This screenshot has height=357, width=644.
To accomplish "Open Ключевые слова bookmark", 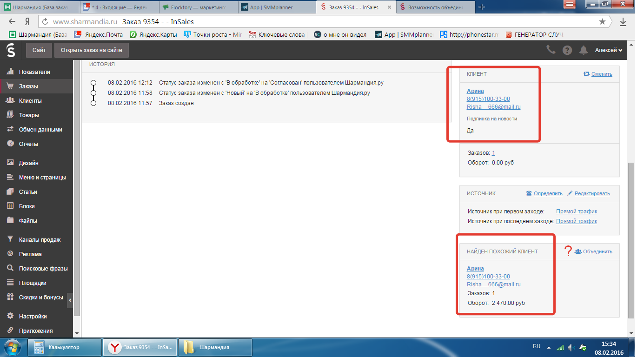I will tap(277, 34).
